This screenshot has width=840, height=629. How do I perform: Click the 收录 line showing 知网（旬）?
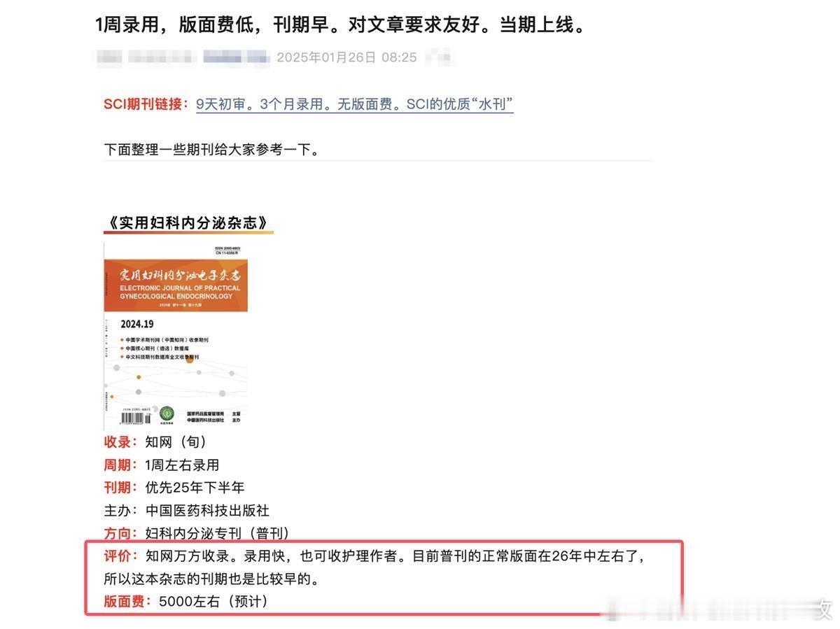[x=155, y=442]
